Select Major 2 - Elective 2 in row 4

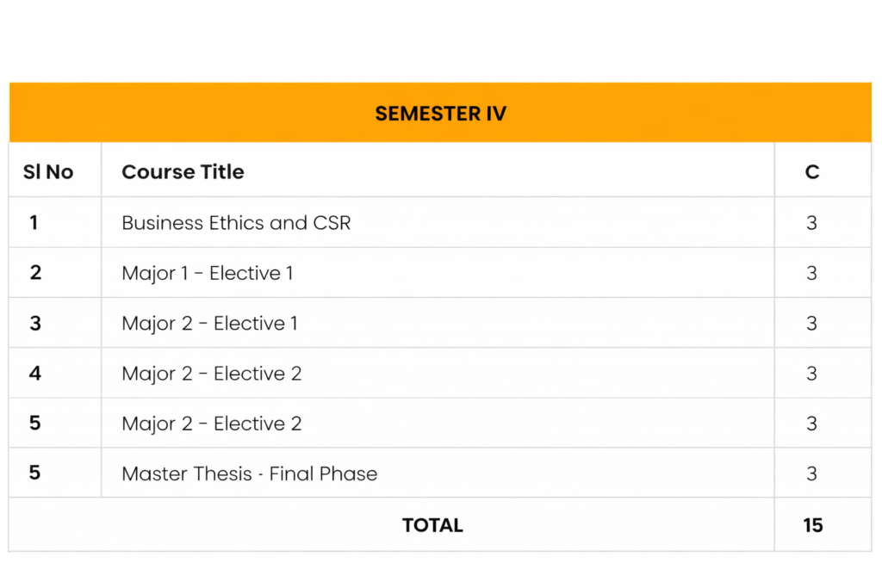point(211,374)
